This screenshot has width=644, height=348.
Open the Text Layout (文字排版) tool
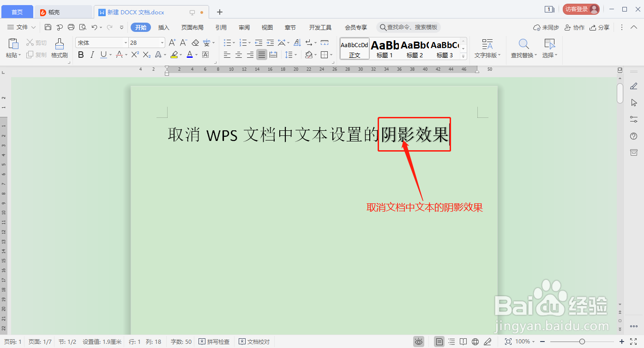tap(488, 49)
